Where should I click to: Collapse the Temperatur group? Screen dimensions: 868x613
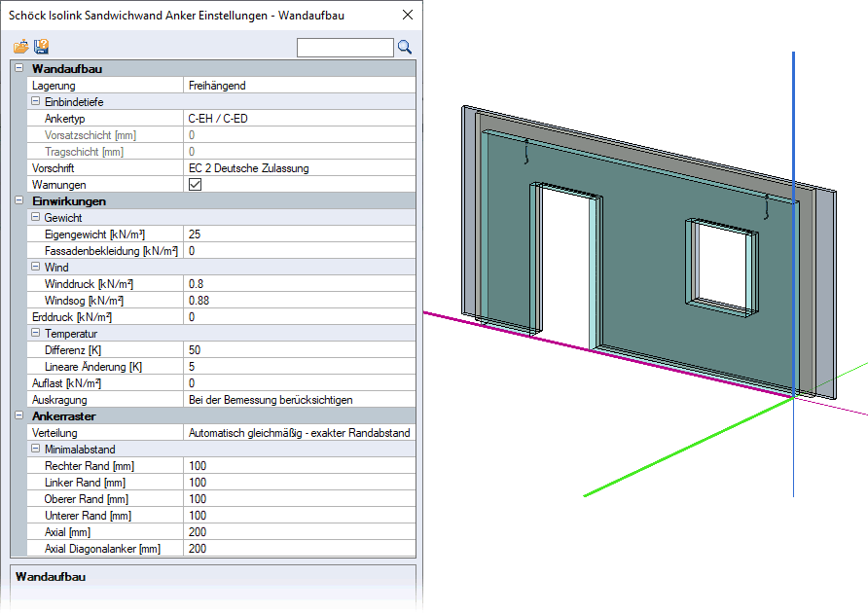[35, 333]
